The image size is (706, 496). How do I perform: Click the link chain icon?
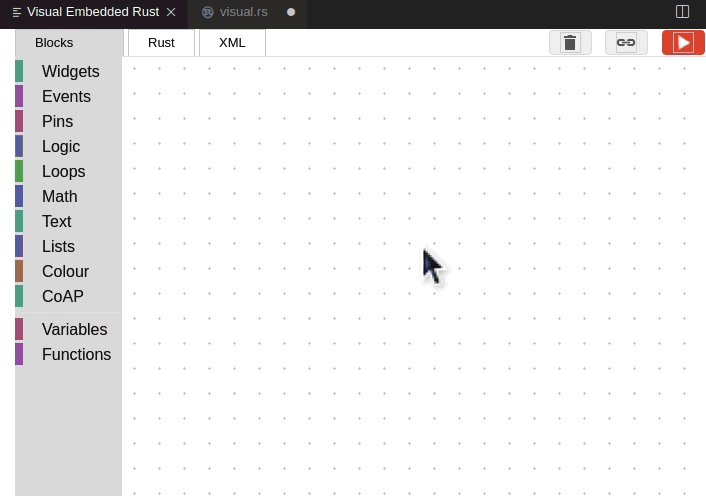click(x=626, y=42)
